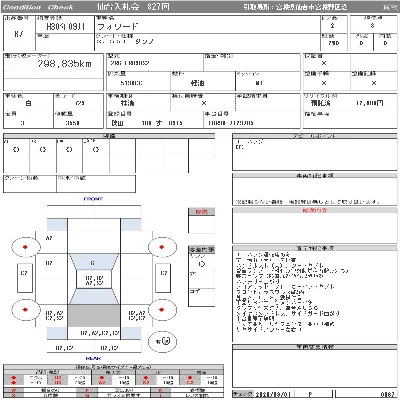Click the engine condition circle mark
This screenshot has height=400, width=400.
tap(202, 264)
